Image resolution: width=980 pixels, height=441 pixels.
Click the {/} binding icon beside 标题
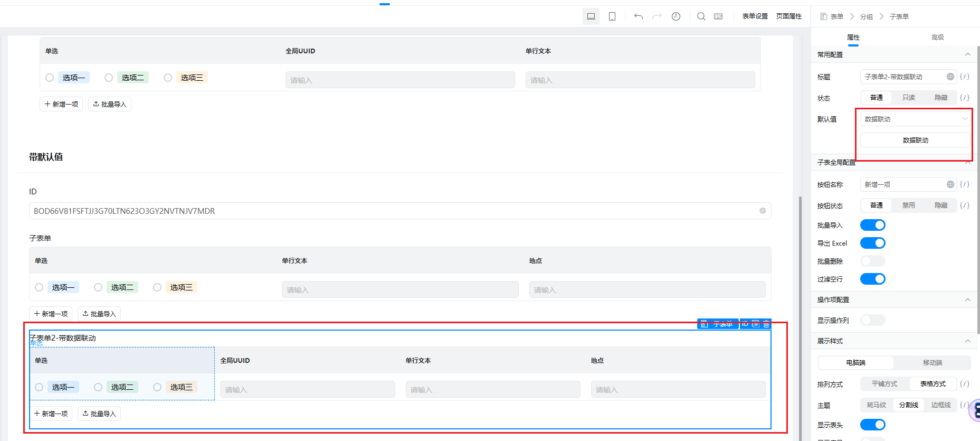[965, 77]
